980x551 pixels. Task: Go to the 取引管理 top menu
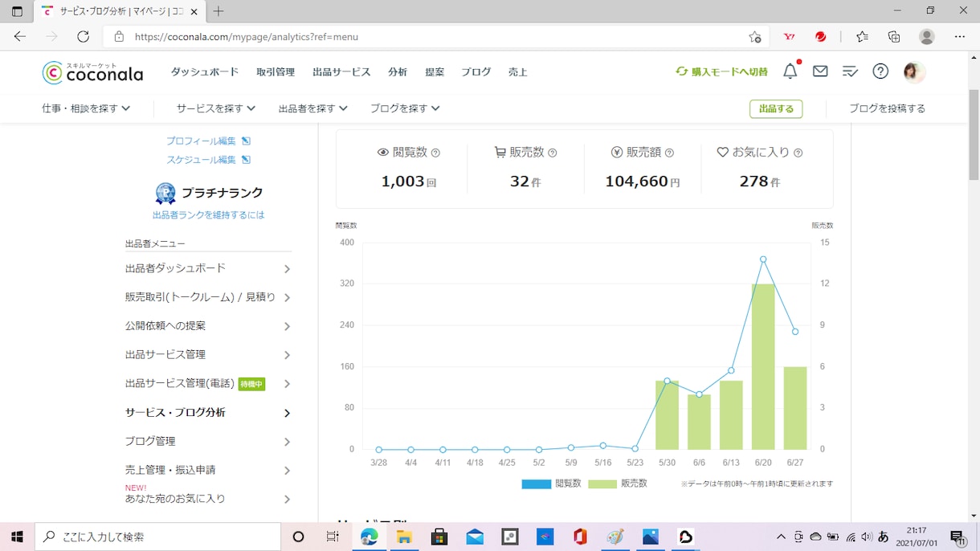[276, 72]
